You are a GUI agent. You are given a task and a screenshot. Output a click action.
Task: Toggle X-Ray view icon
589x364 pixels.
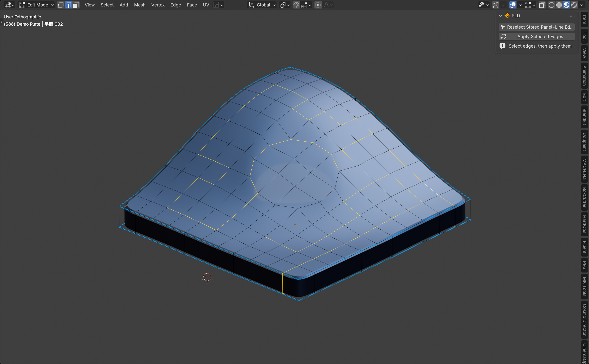pos(542,5)
